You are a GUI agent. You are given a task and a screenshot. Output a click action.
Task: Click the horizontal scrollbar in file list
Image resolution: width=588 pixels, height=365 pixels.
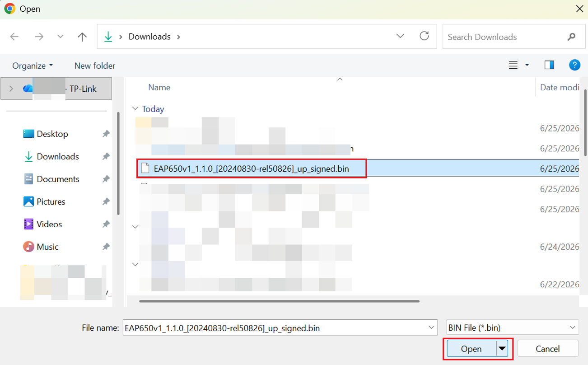click(279, 301)
